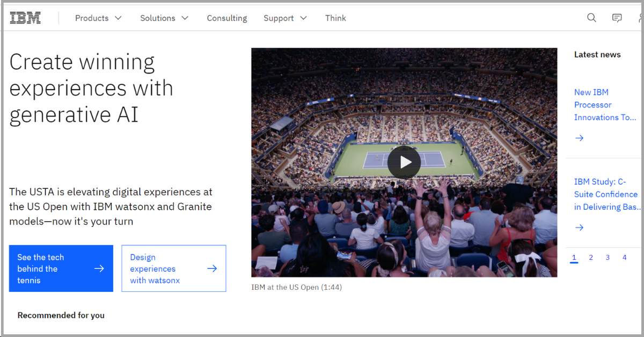Open IBM Study C-Suite Confidence news link

click(607, 194)
